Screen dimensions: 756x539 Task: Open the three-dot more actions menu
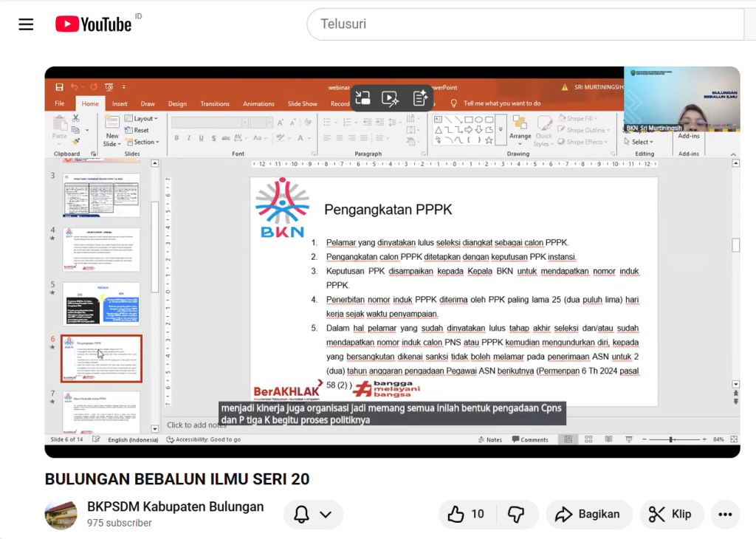click(724, 515)
